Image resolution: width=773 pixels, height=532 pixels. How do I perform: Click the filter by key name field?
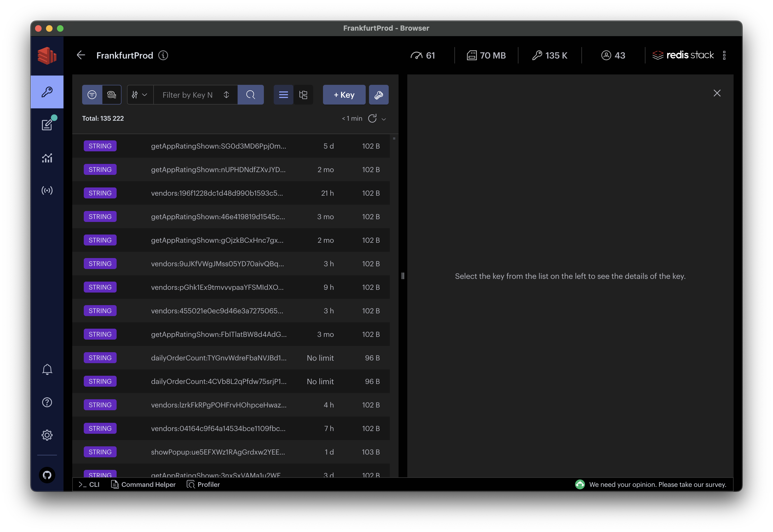coord(188,95)
